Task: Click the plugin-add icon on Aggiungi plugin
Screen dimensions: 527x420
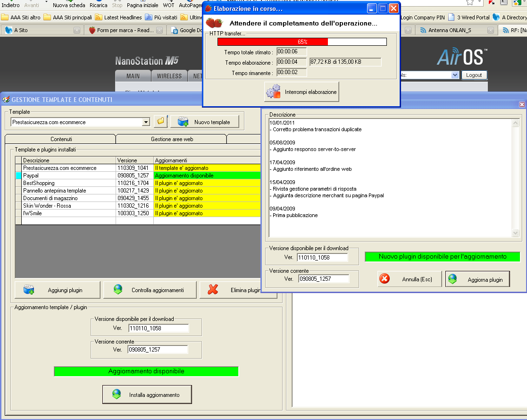Action: click(29, 290)
